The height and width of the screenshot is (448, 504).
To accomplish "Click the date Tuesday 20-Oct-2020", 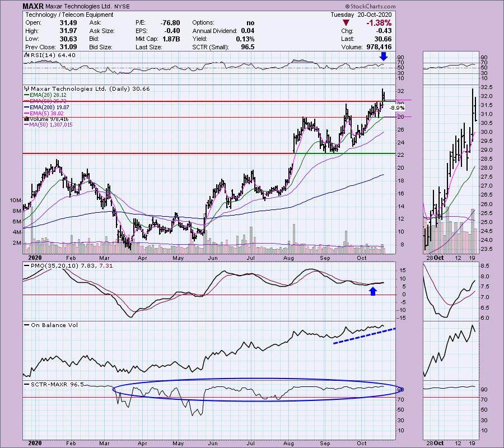I will point(361,15).
